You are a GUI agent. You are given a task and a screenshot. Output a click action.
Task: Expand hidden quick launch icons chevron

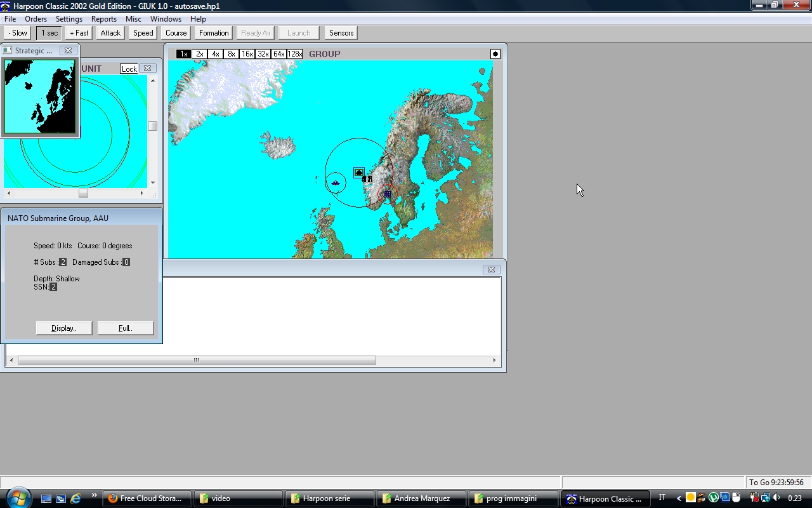[95, 496]
